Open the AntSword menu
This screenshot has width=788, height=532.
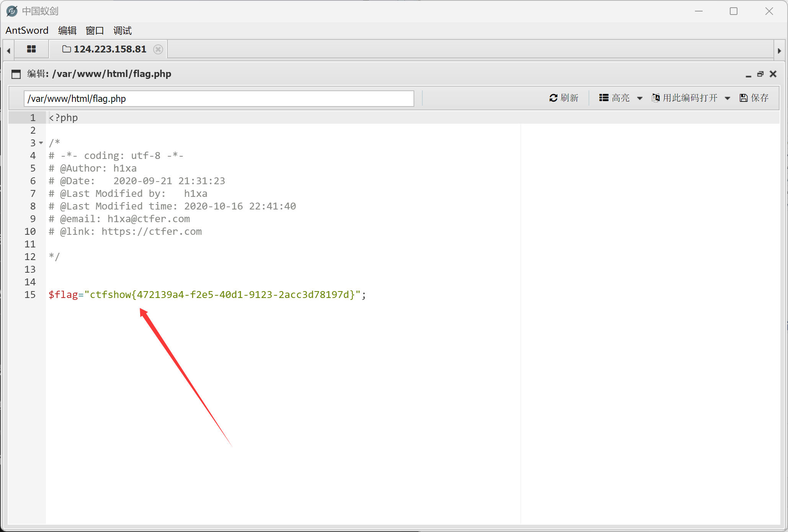pos(27,31)
